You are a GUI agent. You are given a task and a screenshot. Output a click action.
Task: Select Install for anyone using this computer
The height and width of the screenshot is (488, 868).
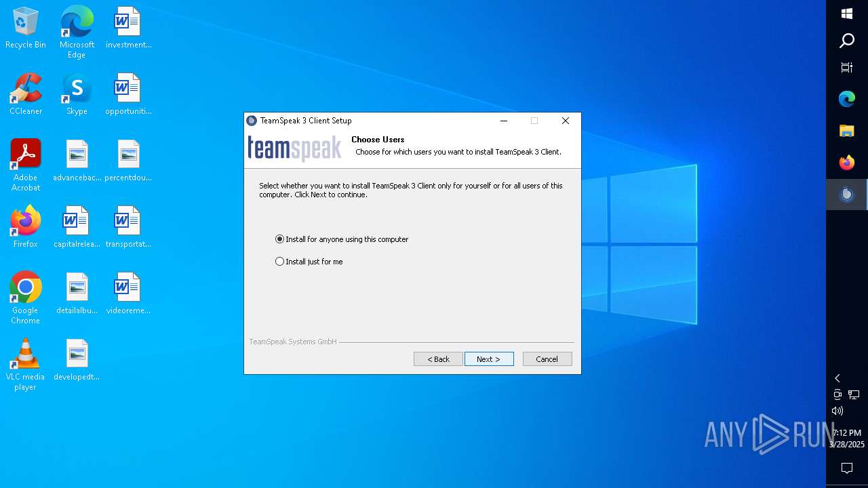(342, 239)
